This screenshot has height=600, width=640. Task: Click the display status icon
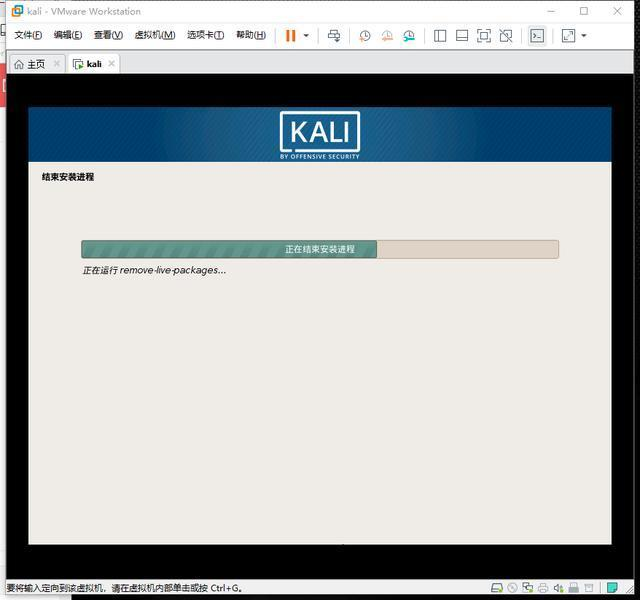(x=589, y=588)
